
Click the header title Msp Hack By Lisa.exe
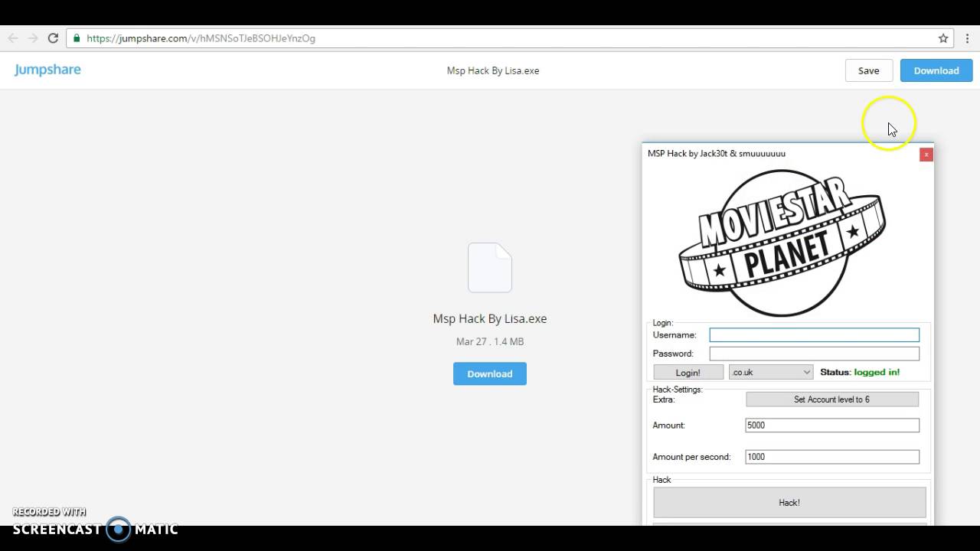click(493, 70)
